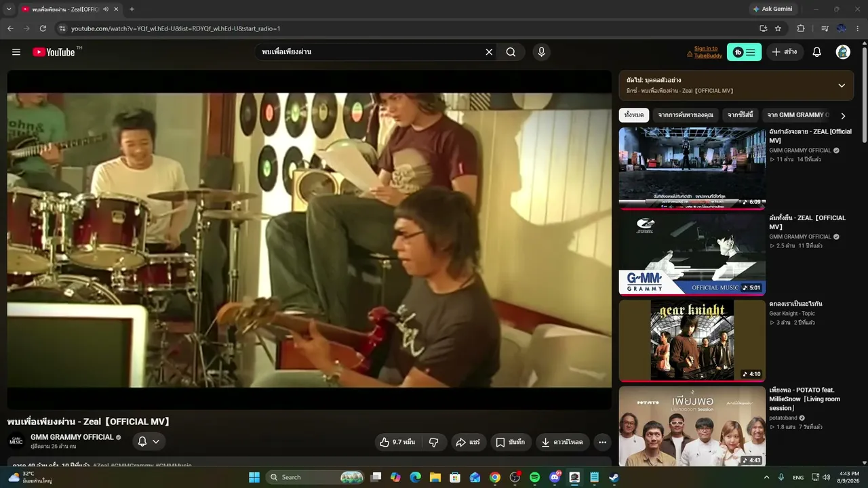
Task: Expand the up-next playlist panel chevron
Action: click(x=842, y=85)
